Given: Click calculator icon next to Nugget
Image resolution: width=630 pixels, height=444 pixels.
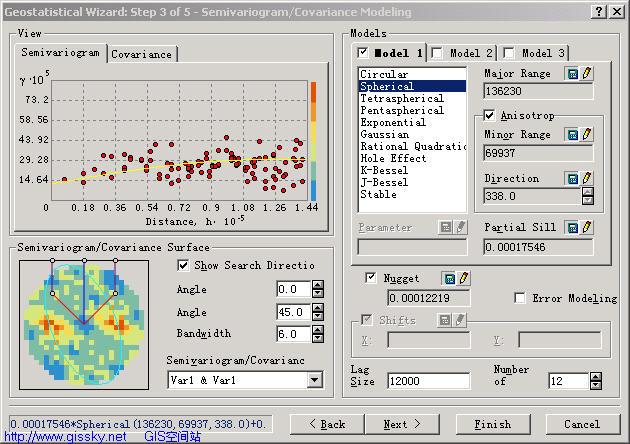Looking at the screenshot, I should tap(450, 278).
